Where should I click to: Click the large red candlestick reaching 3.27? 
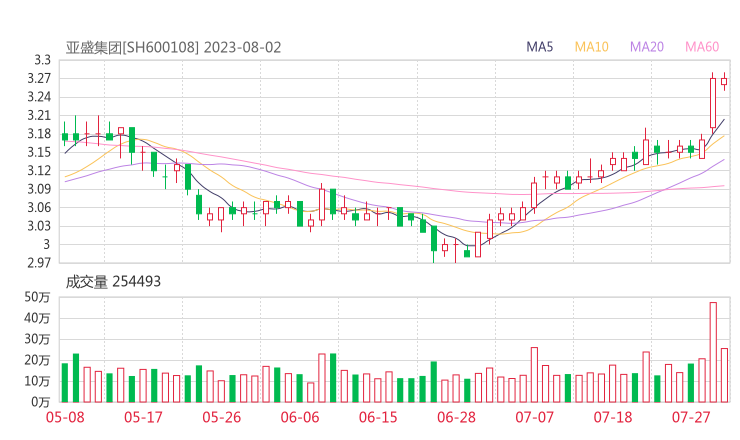tap(713, 103)
